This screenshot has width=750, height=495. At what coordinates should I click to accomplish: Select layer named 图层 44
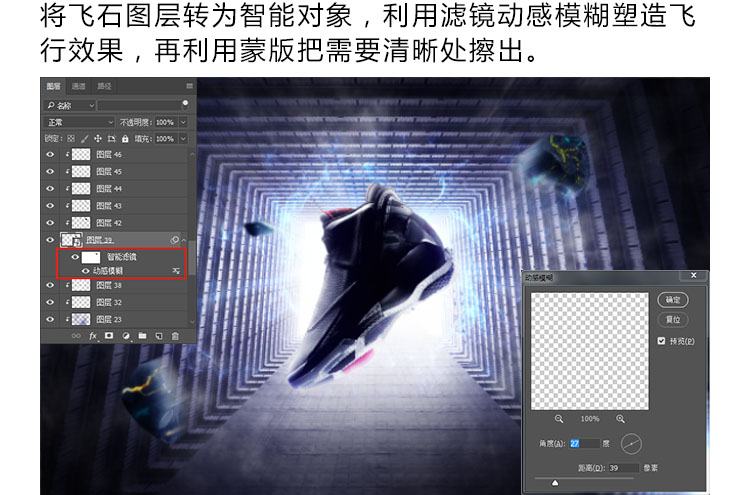coord(109,188)
